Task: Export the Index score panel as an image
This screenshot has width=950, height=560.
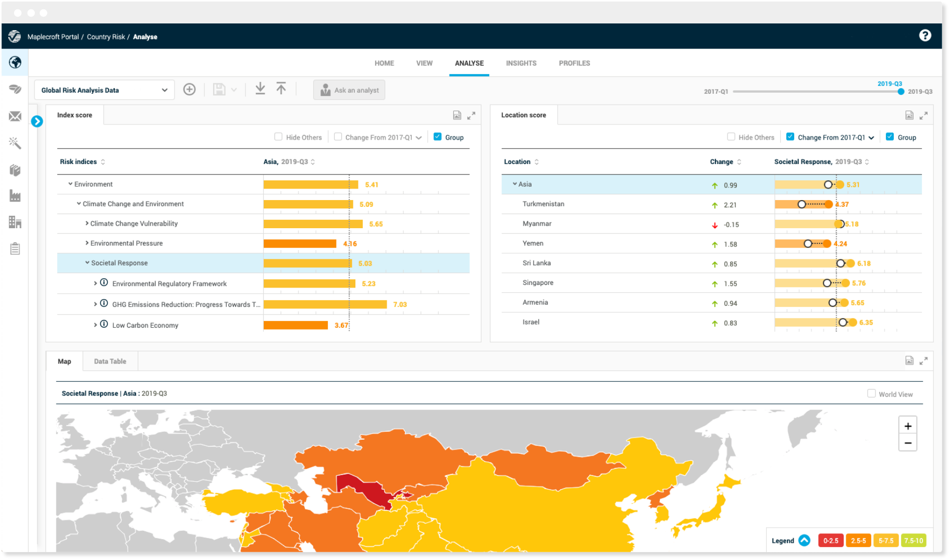Action: pos(457,115)
